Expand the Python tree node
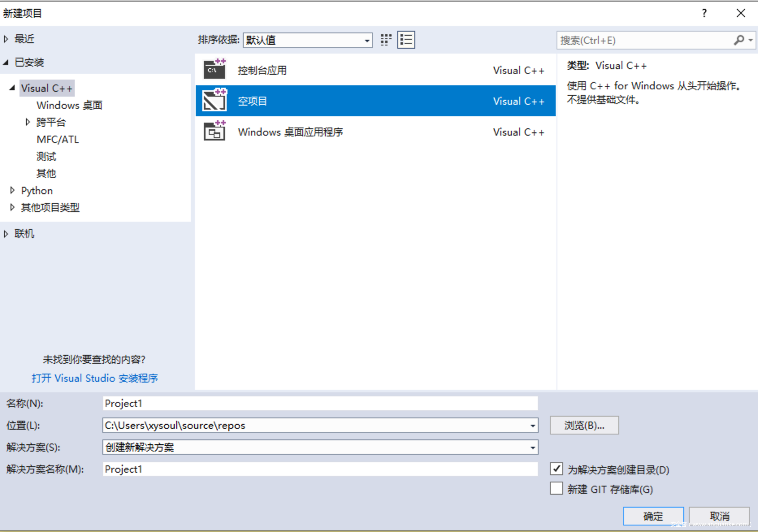758x532 pixels. click(12, 190)
